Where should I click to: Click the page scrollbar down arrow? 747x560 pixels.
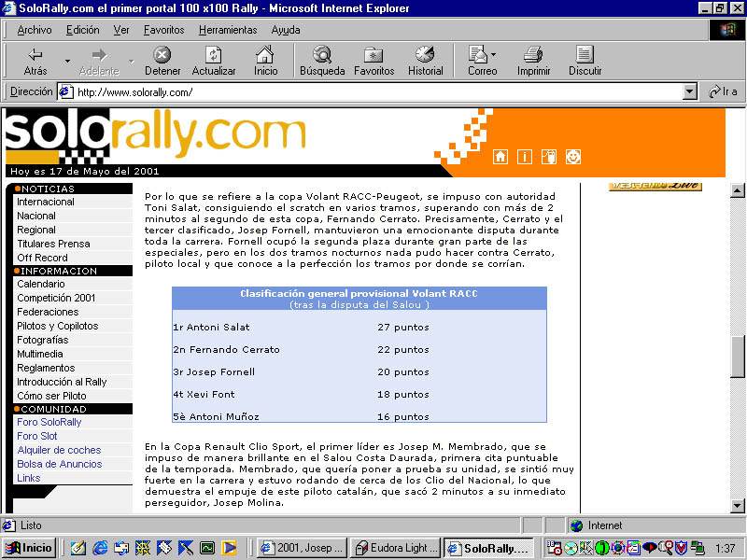click(x=737, y=505)
